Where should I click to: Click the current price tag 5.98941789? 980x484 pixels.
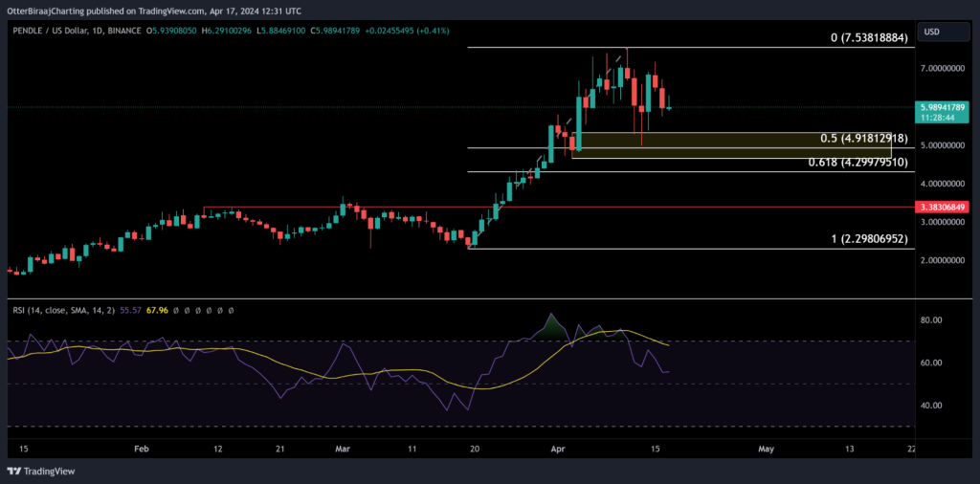[x=942, y=106]
